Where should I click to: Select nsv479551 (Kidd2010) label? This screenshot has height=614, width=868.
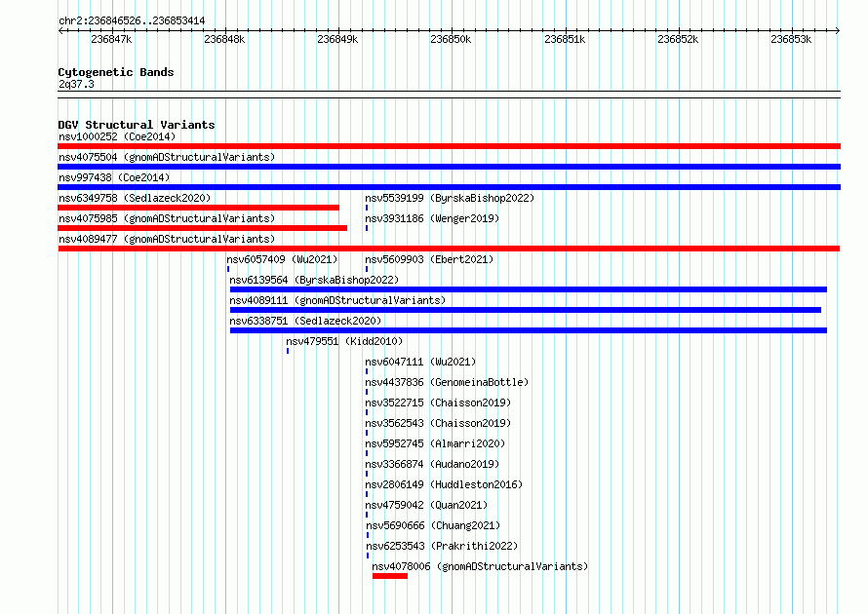344,341
